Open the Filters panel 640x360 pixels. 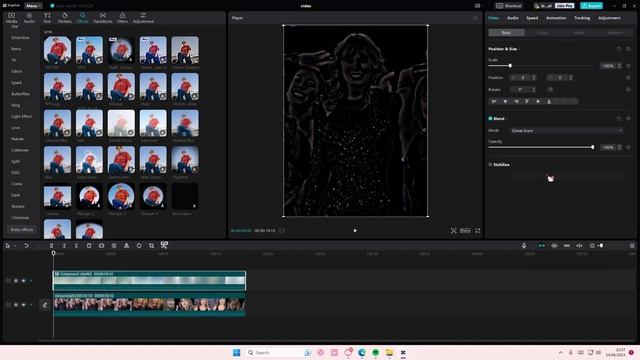tap(122, 18)
